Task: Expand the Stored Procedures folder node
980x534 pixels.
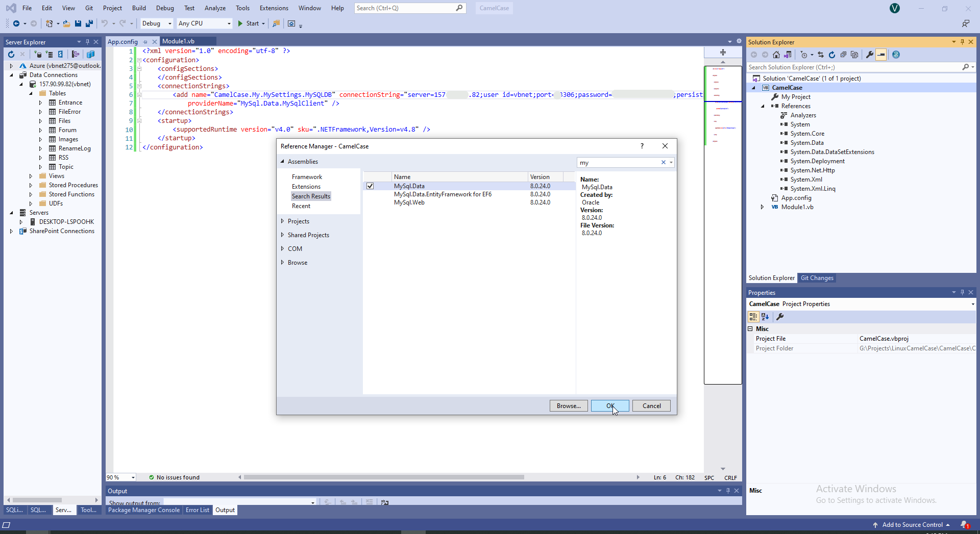Action: [x=31, y=185]
